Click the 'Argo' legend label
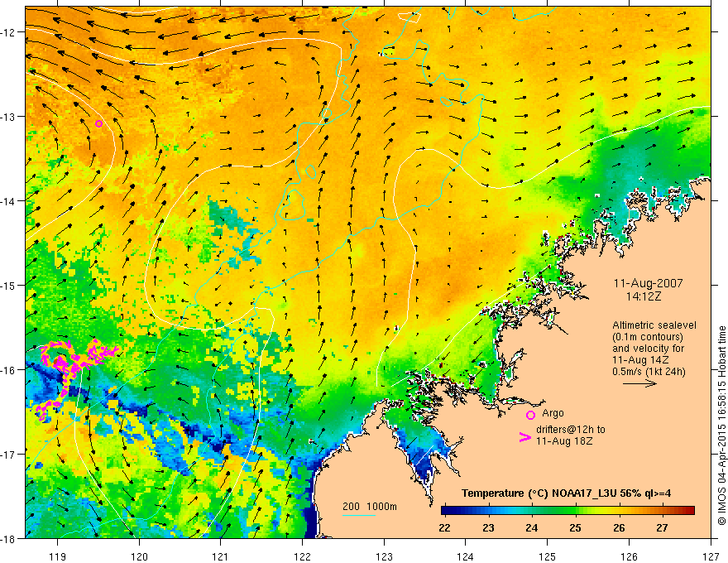This screenshot has width=728, height=563. pos(553,413)
